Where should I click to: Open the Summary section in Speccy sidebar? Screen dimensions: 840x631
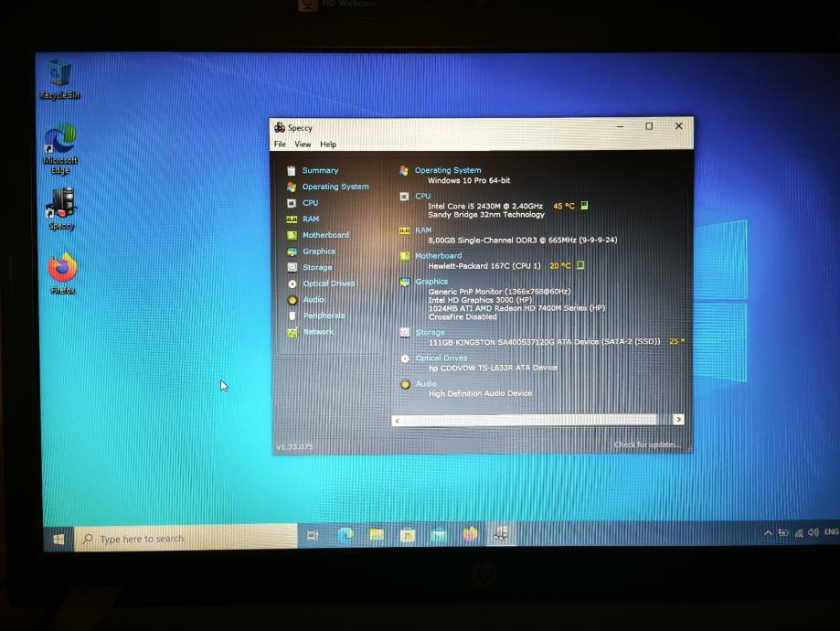[x=320, y=170]
